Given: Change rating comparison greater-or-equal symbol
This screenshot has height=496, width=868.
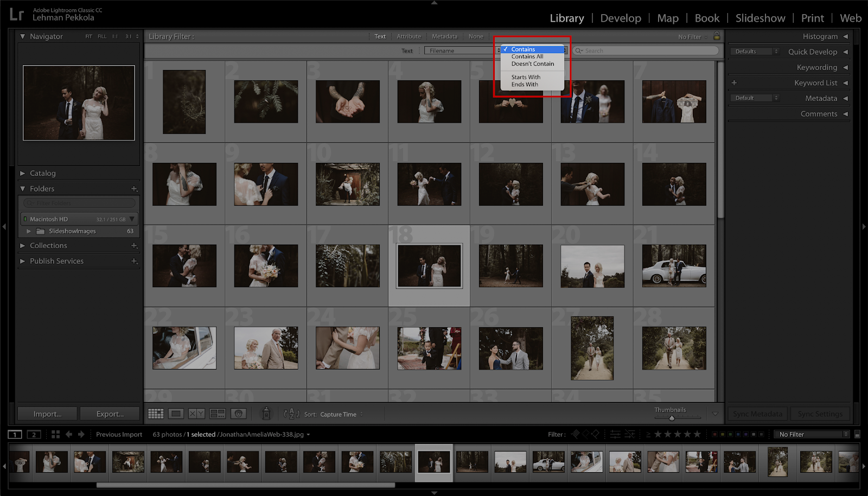Looking at the screenshot, I should tap(648, 434).
